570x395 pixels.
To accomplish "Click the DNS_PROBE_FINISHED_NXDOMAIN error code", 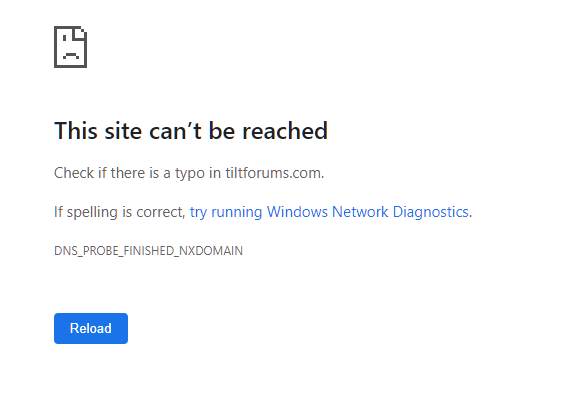I will tap(148, 251).
